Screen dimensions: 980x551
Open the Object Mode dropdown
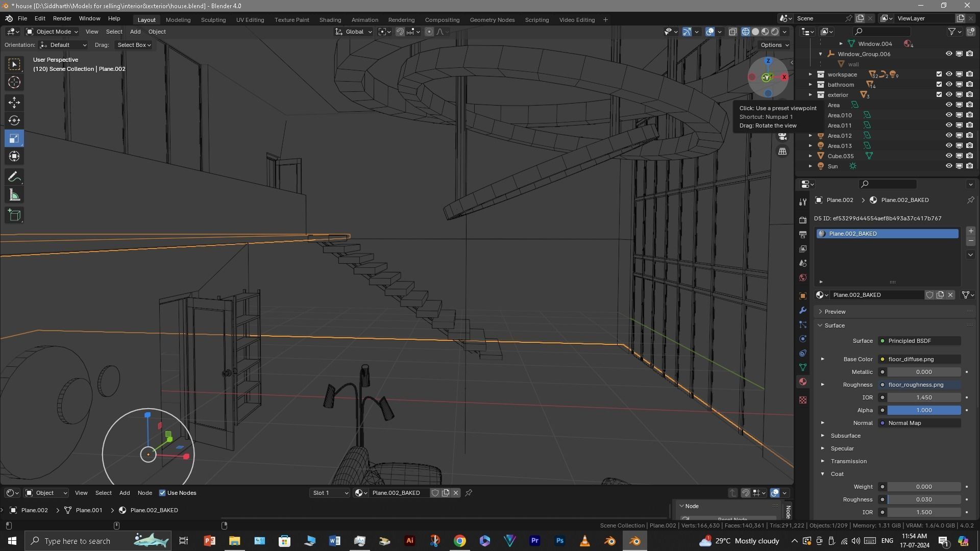(x=52, y=32)
